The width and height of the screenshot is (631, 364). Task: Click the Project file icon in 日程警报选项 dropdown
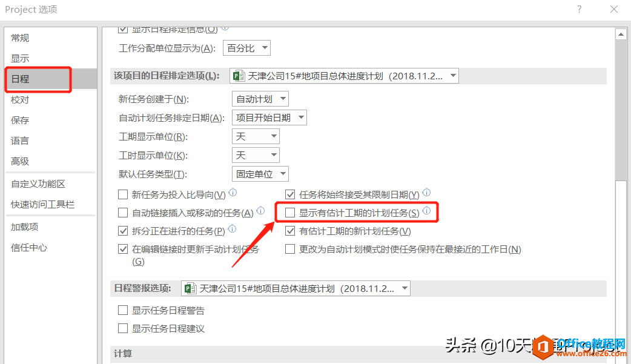pyautogui.click(x=190, y=288)
